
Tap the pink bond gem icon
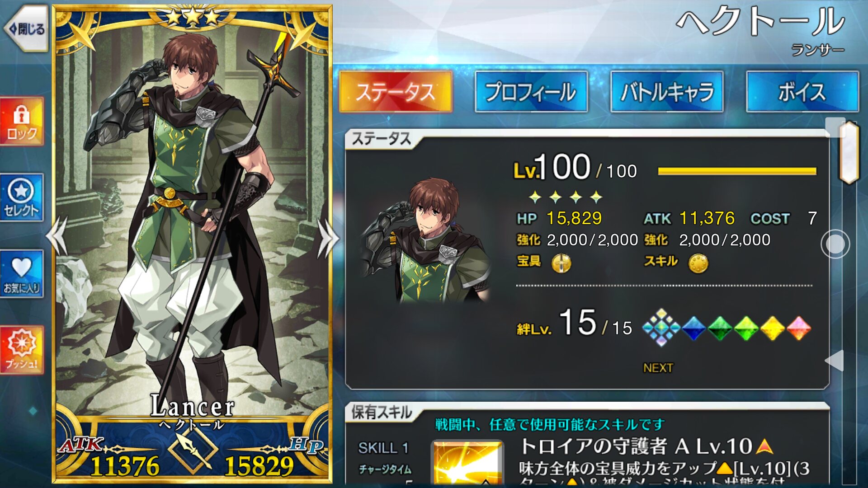[x=799, y=328]
